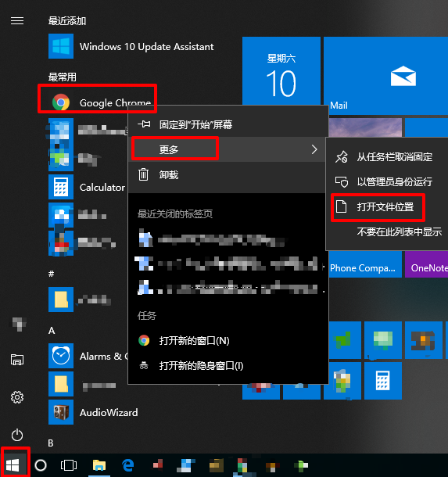Click the incognito icon beside 打开新的隐身窗口(I)
This screenshot has width=448, height=477.
click(x=144, y=365)
